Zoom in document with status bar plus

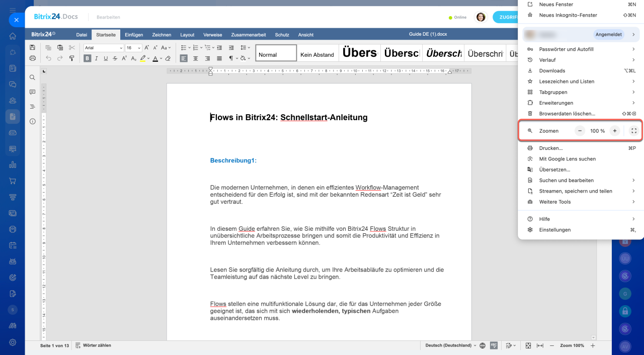point(593,345)
